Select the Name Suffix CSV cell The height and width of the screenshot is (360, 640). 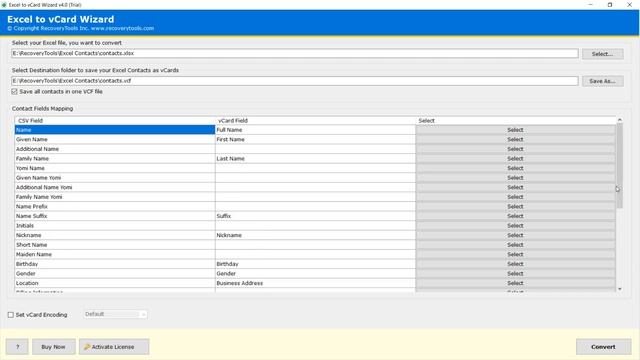(115, 216)
